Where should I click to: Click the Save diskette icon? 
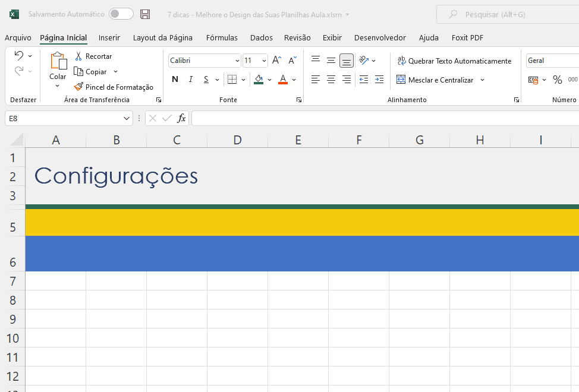(145, 14)
